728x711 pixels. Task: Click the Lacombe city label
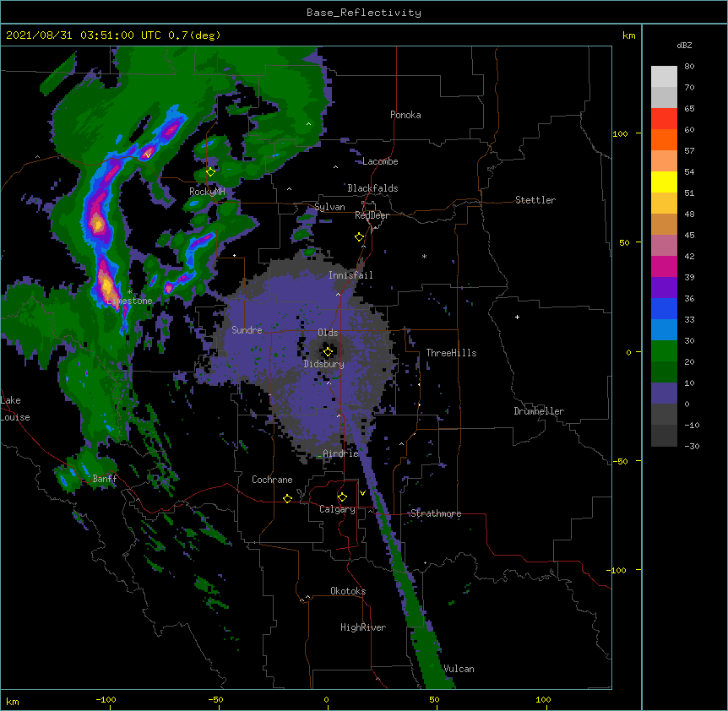[x=380, y=161]
